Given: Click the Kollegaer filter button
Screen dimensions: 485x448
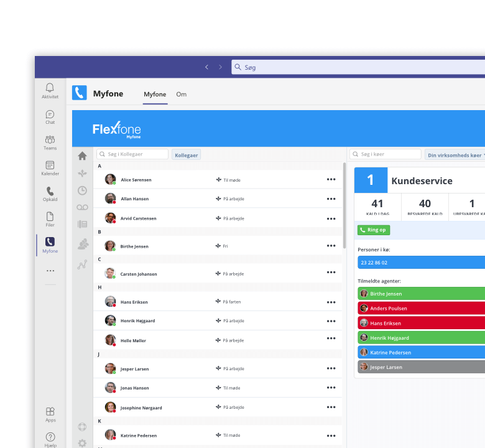Looking at the screenshot, I should coord(186,155).
